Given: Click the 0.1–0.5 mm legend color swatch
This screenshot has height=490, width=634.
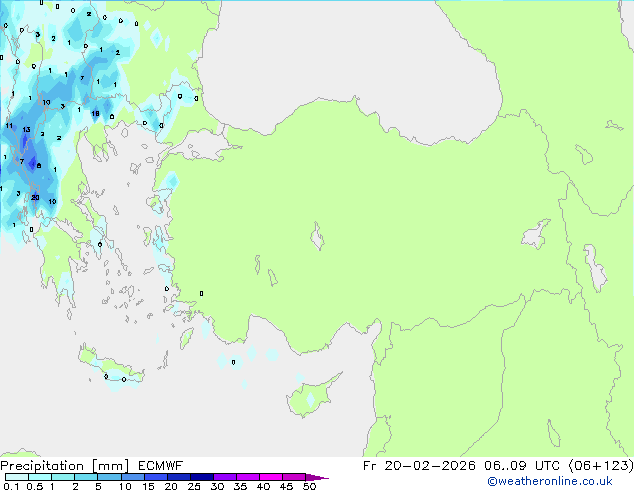Looking at the screenshot, I should coord(17,477).
